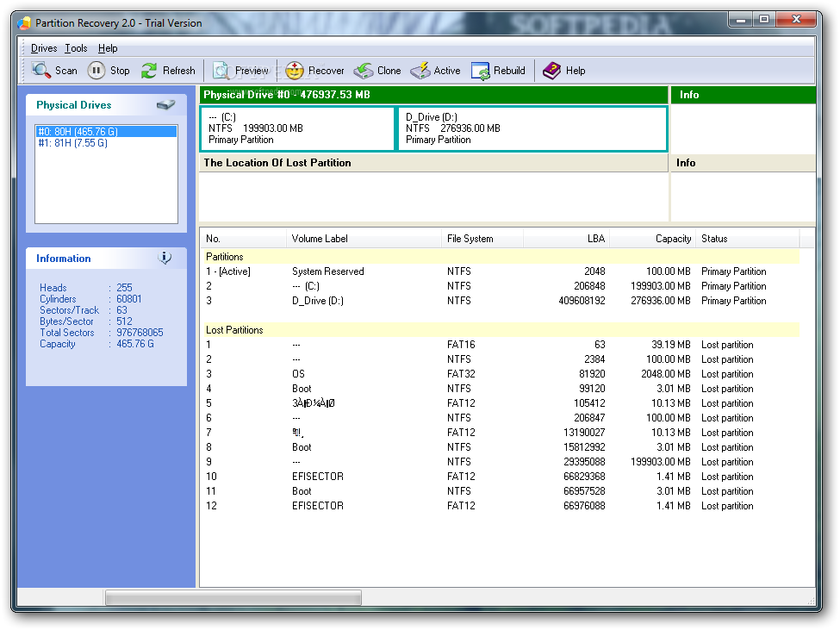This screenshot has width=840, height=630.
Task: Click the Refresh green arrows icon
Action: 149,70
